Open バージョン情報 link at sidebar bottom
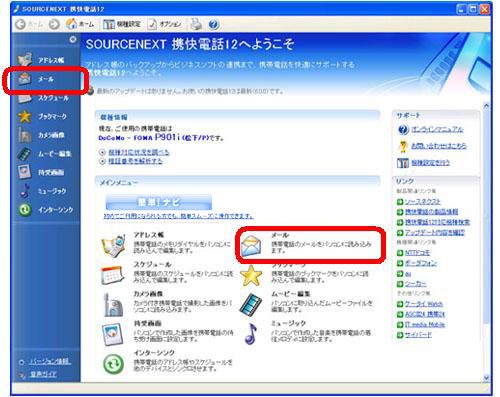Image resolution: width=500 pixels, height=397 pixels. (x=50, y=361)
